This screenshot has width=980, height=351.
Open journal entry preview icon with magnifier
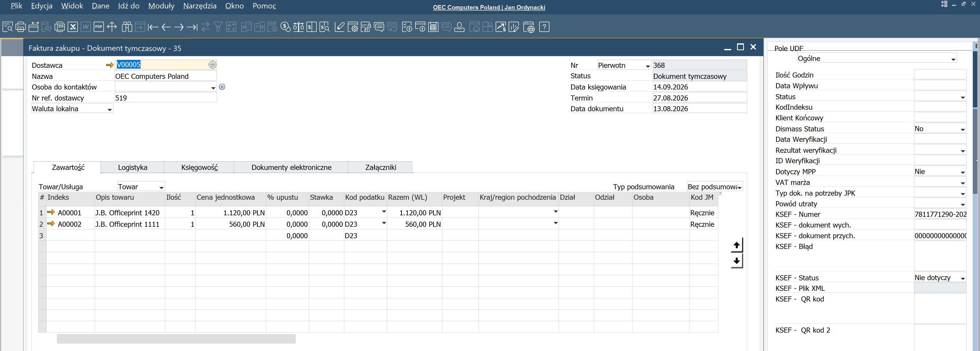[325, 27]
